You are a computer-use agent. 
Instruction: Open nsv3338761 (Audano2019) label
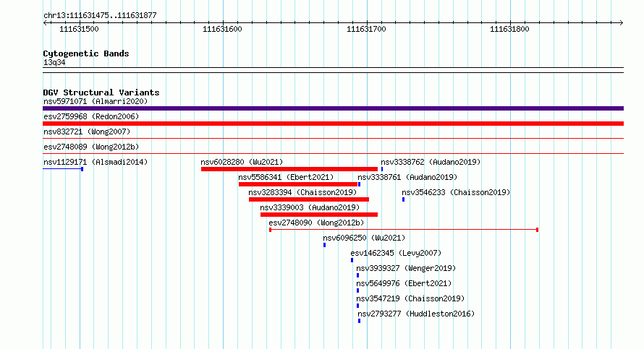point(407,177)
